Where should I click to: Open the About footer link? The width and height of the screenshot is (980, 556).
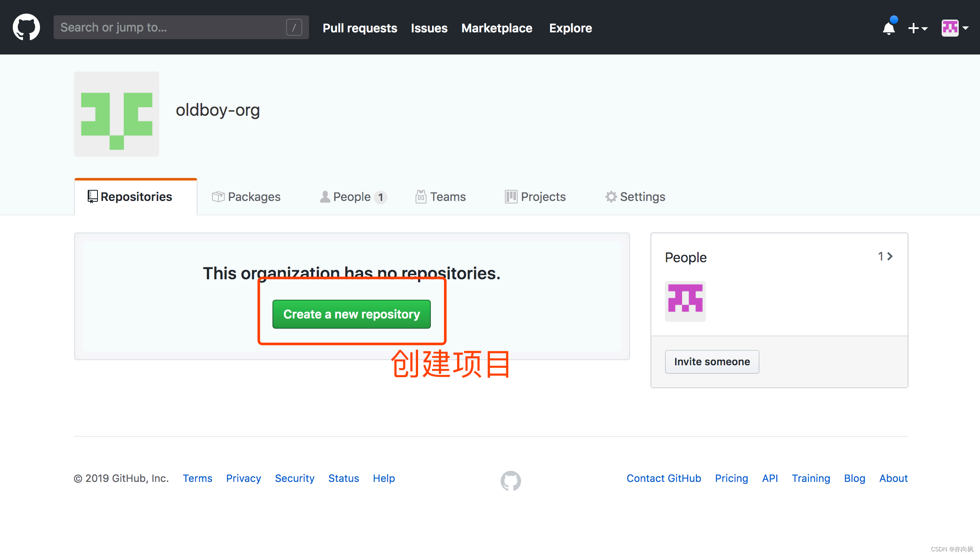point(894,479)
